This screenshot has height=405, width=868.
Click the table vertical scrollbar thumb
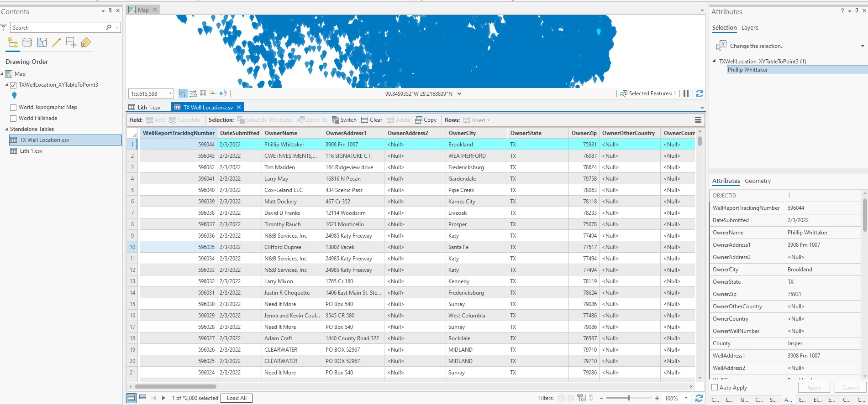(700, 141)
